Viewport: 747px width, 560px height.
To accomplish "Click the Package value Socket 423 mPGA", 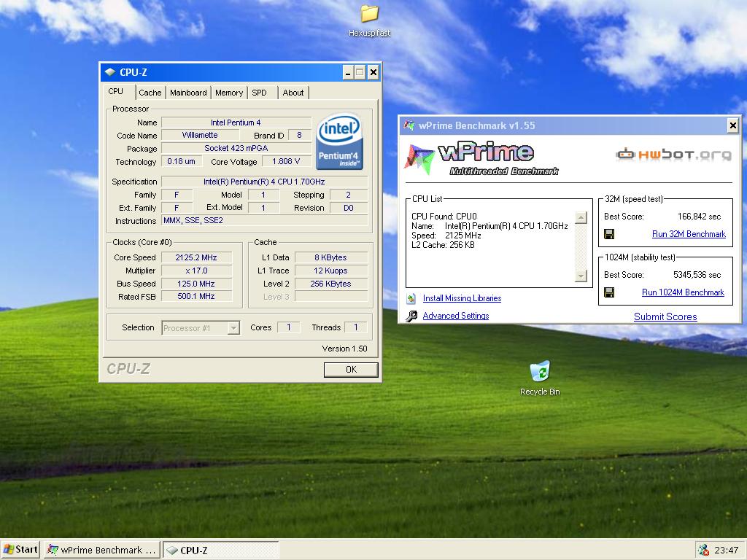I will (236, 148).
